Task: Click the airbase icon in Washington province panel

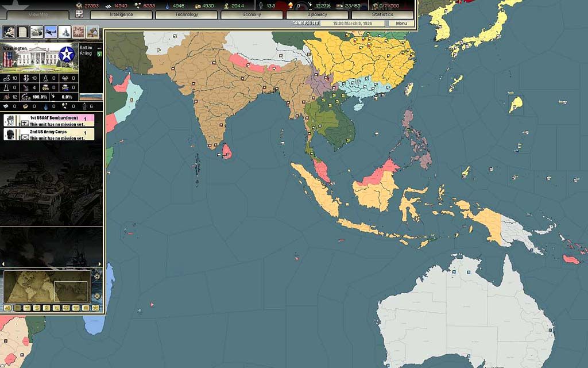Action: coord(7,78)
